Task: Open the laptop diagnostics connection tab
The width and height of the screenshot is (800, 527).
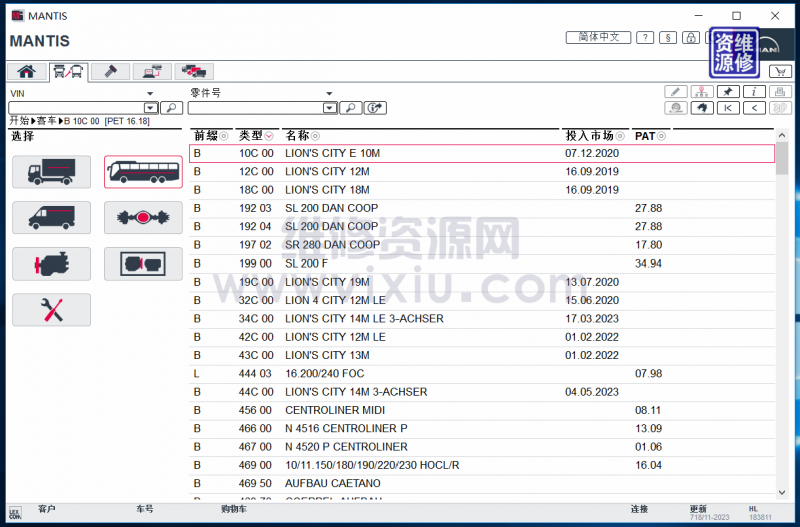Action: (x=153, y=71)
